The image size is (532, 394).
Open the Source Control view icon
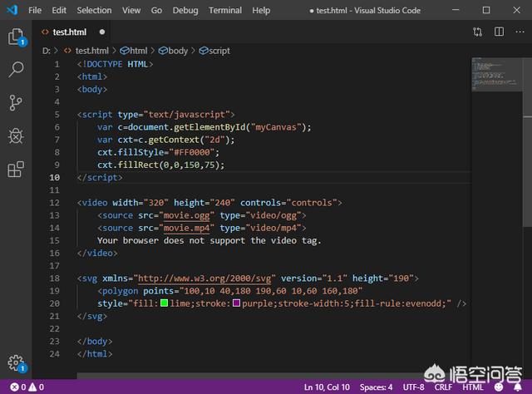coord(16,102)
